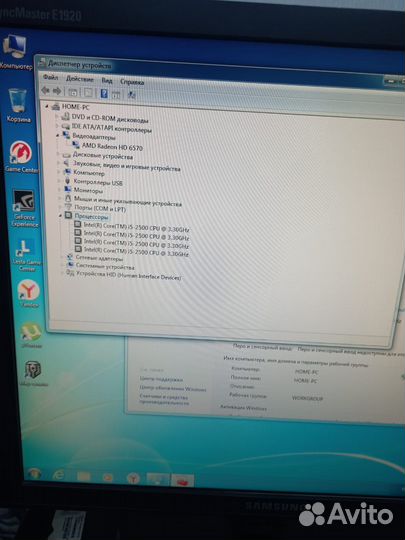Click WORKGROUP value in System window

[307, 398]
